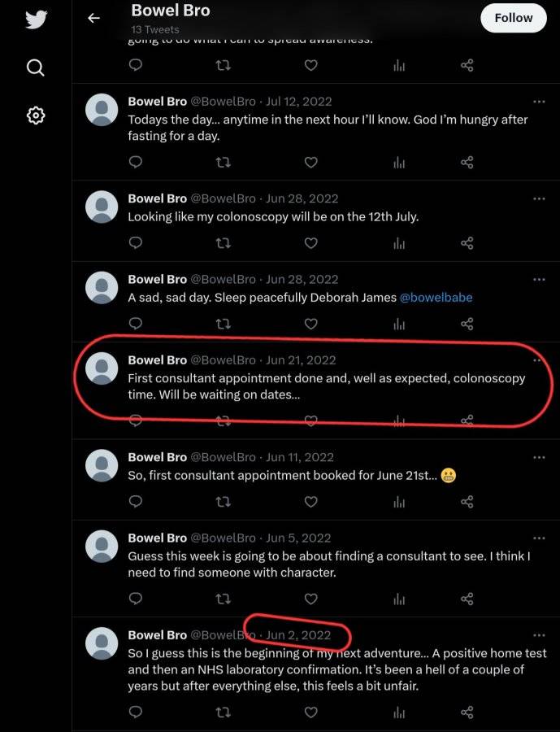Image resolution: width=560 pixels, height=732 pixels.
Task: Open the search magnifier in sidebar
Action: (x=36, y=68)
